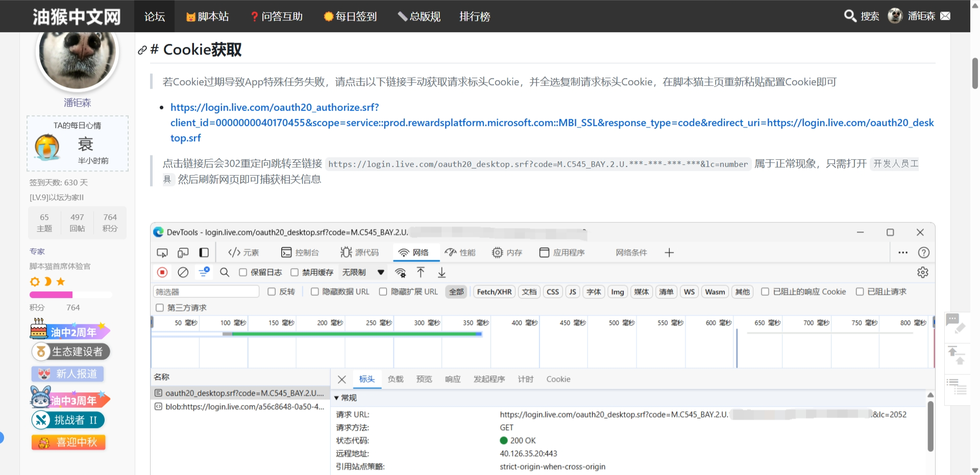
Task: Click the back-to-top arrow icon on right
Action: pyautogui.click(x=956, y=355)
